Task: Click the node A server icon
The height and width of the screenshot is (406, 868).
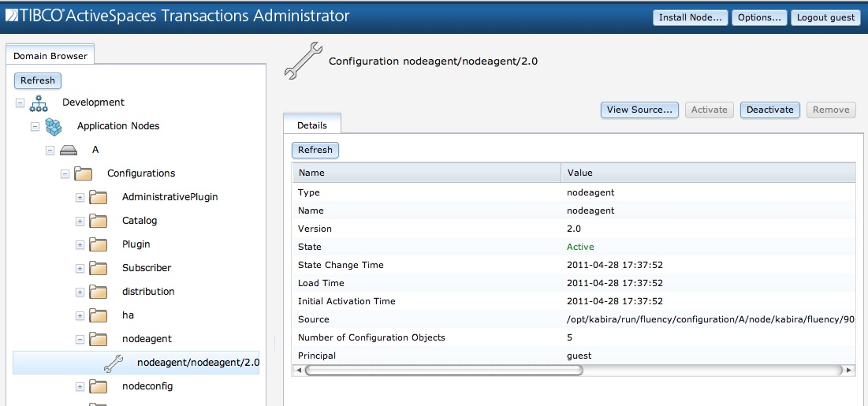Action: pos(68,151)
